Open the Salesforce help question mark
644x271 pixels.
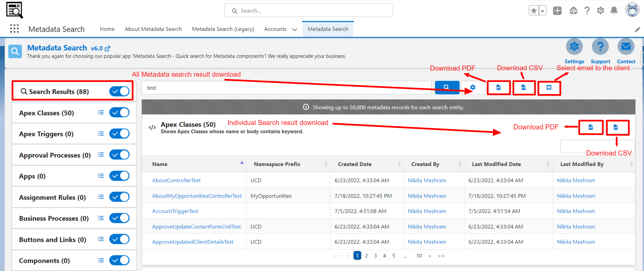[x=587, y=11]
